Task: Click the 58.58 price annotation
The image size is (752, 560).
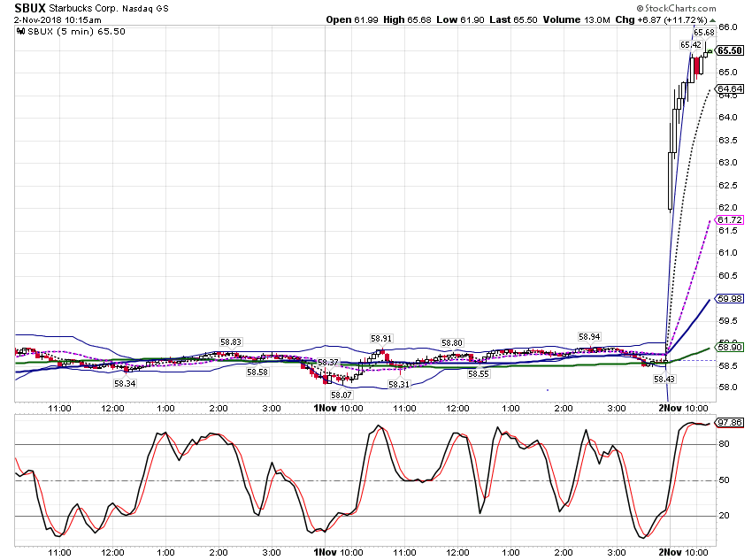Action: (x=257, y=372)
